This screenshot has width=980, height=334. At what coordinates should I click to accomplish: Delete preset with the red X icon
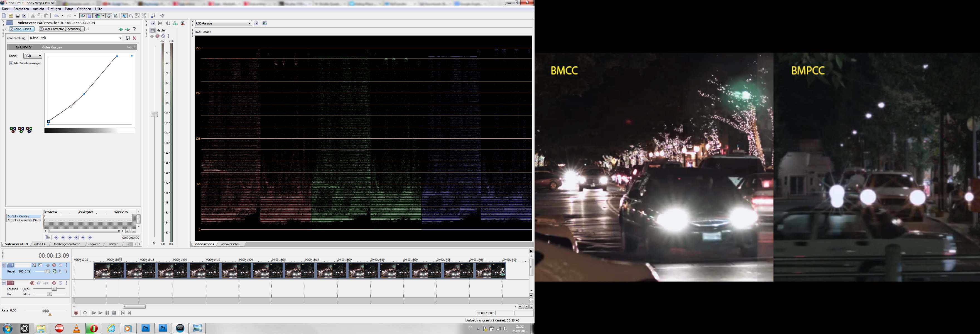[x=134, y=38]
